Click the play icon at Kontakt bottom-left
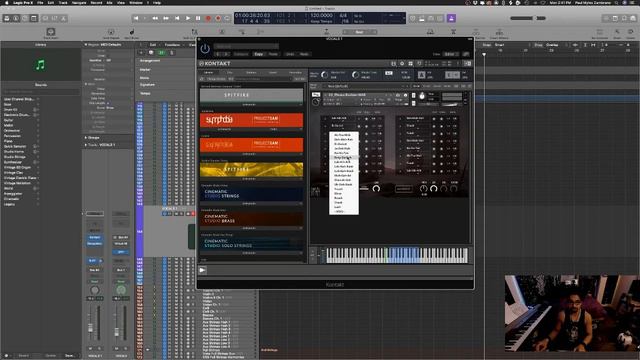 click(x=202, y=270)
